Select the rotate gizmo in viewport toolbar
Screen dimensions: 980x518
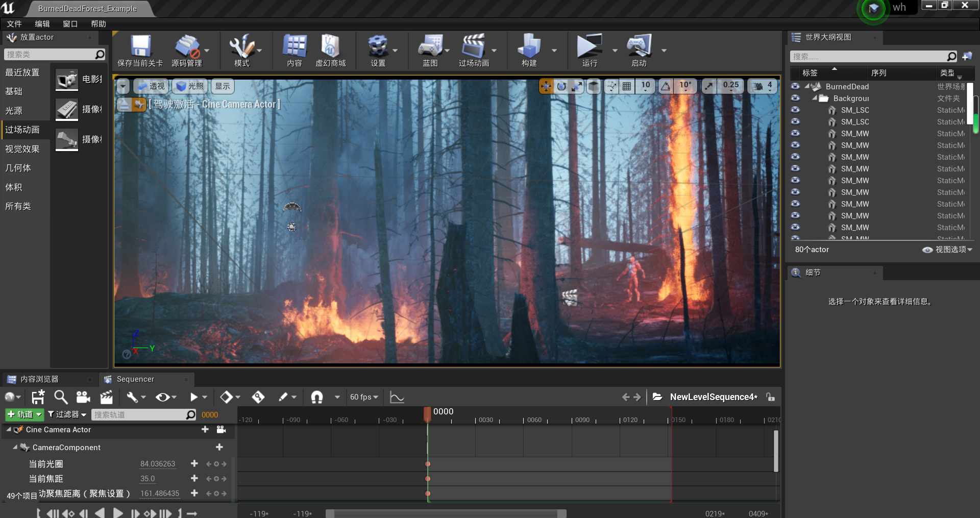click(x=561, y=86)
